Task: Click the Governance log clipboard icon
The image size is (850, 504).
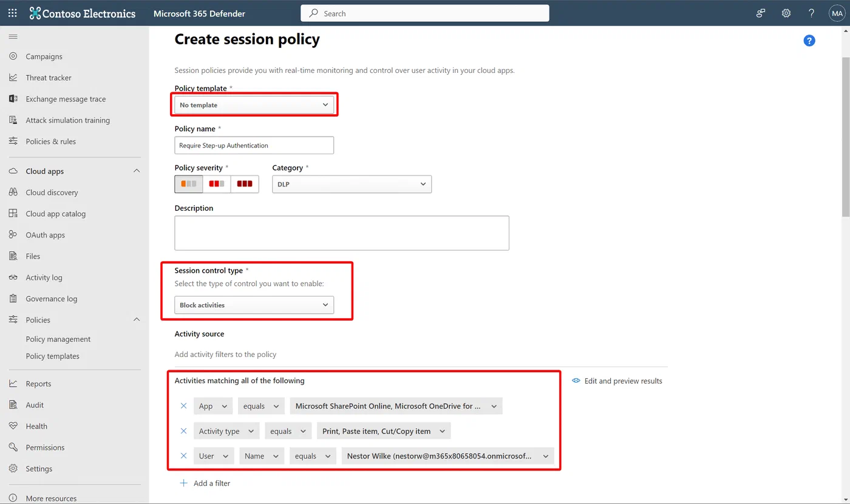Action: pos(13,299)
